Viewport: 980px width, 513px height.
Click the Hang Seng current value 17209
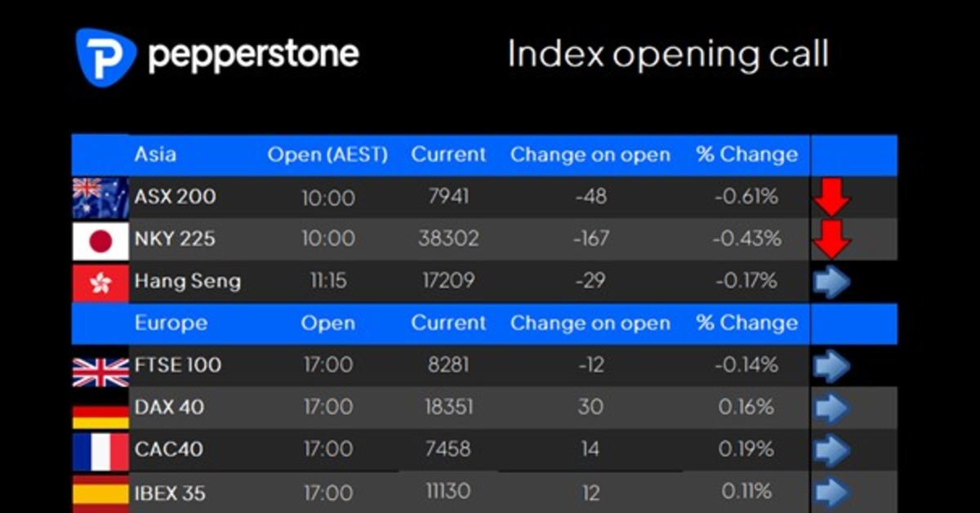(x=448, y=281)
